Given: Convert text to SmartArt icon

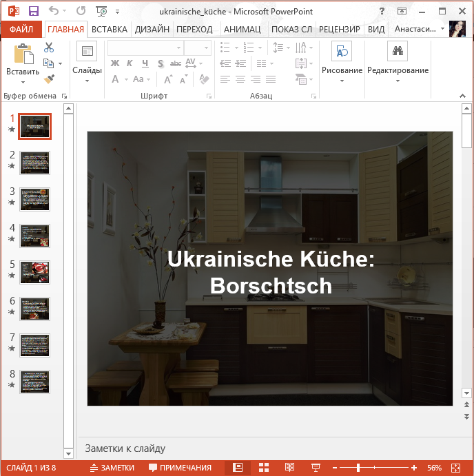Looking at the screenshot, I should [304, 79].
